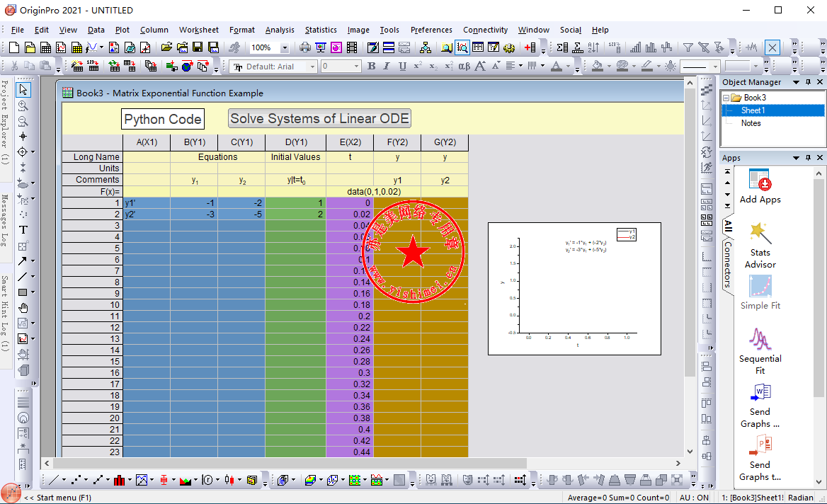The width and height of the screenshot is (827, 504).
Task: Click the A-Z Sort icon
Action: pos(594,48)
